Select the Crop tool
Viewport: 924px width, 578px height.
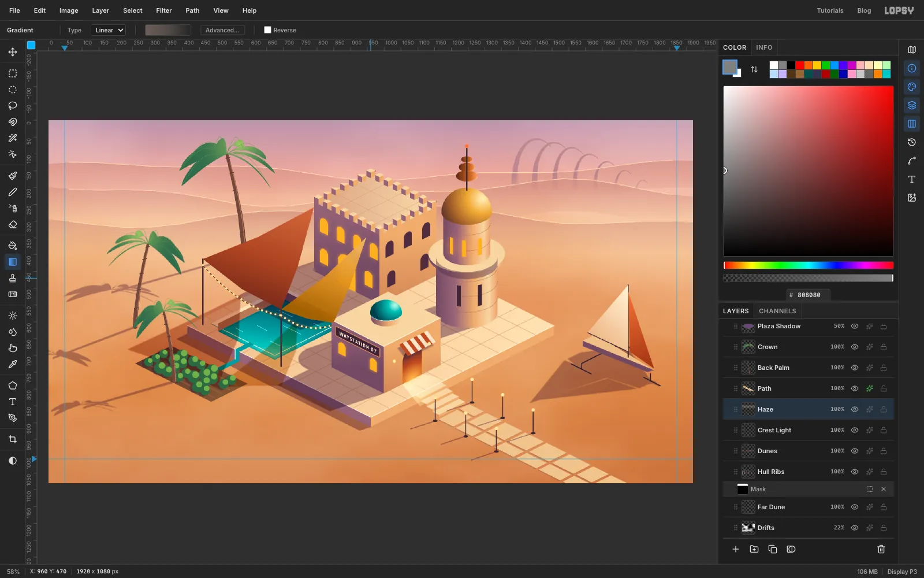(x=13, y=439)
